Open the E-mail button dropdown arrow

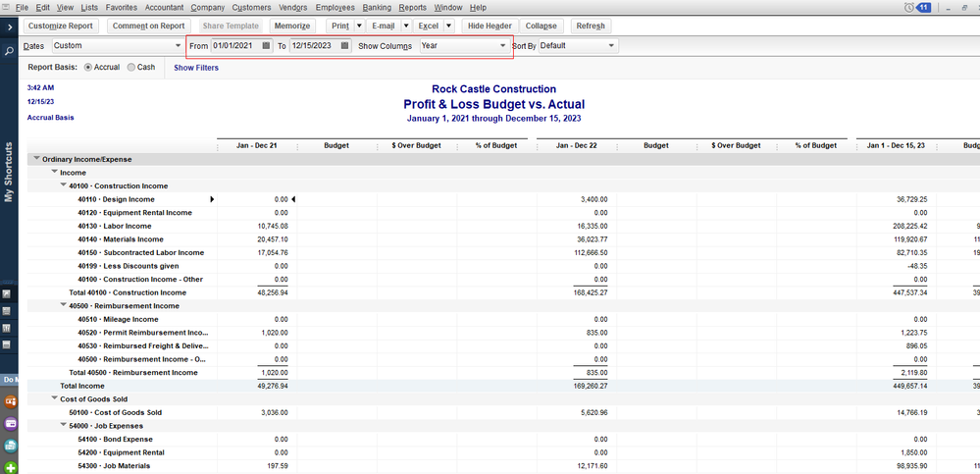405,26
